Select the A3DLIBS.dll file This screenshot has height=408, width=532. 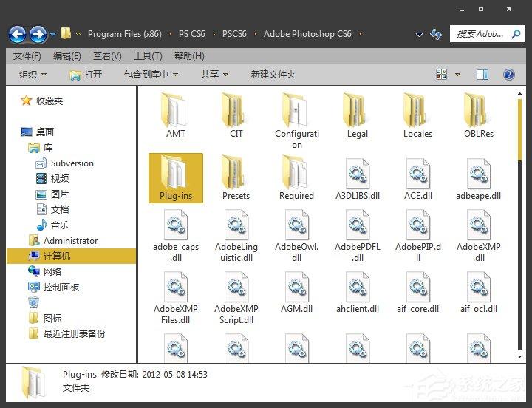[x=358, y=179]
